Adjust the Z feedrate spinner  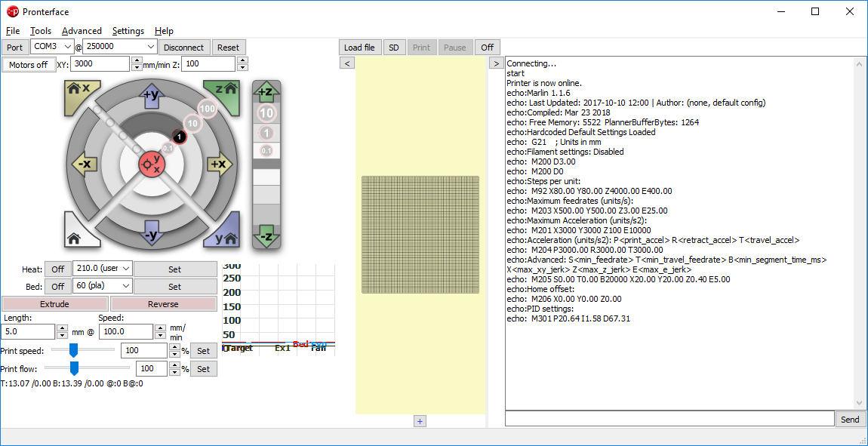click(242, 64)
